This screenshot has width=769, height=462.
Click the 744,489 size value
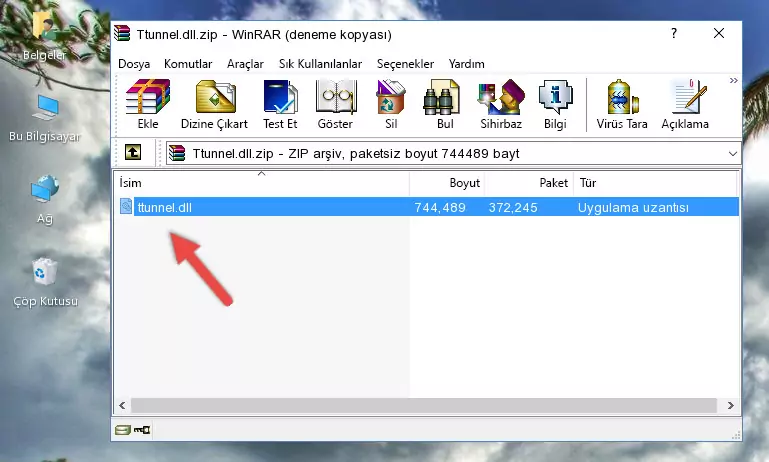pos(440,207)
